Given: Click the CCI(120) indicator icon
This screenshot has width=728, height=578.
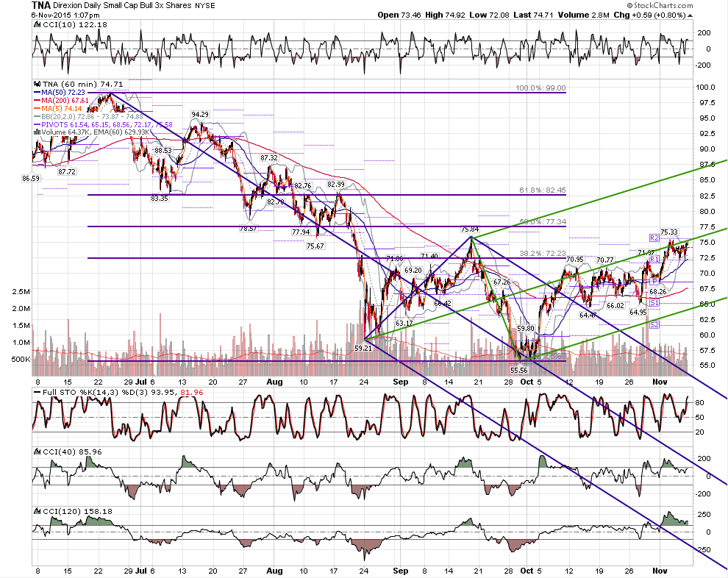Looking at the screenshot, I should (37, 511).
